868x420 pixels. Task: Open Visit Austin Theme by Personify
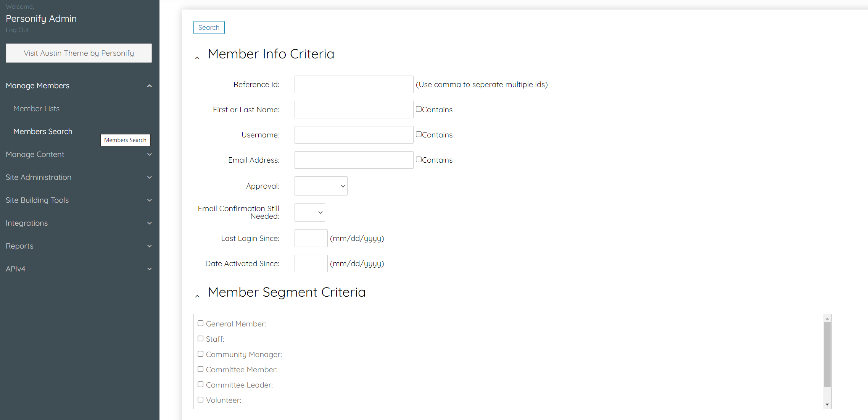[x=79, y=53]
